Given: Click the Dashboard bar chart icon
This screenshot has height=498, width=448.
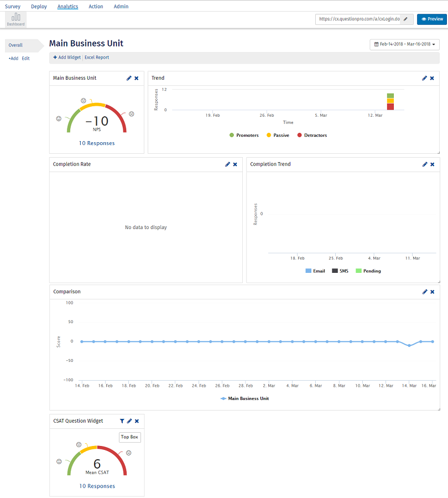Looking at the screenshot, I should 15,17.
